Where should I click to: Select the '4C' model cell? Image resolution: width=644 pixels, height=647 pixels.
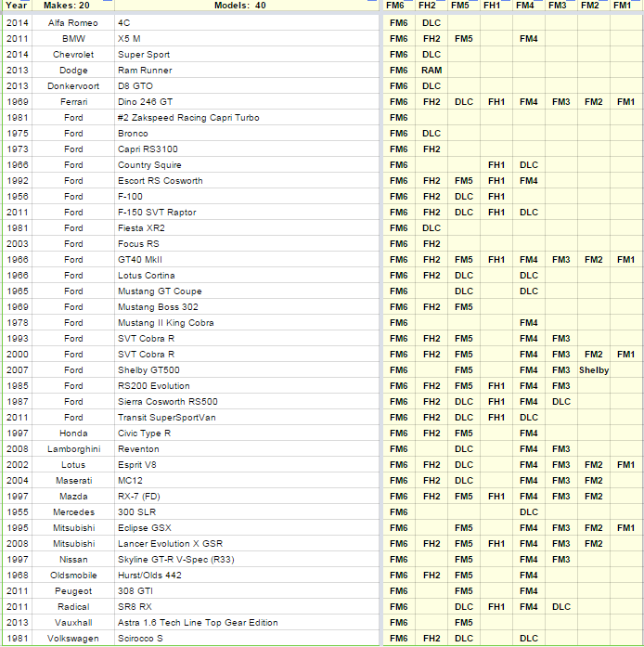tap(246, 23)
